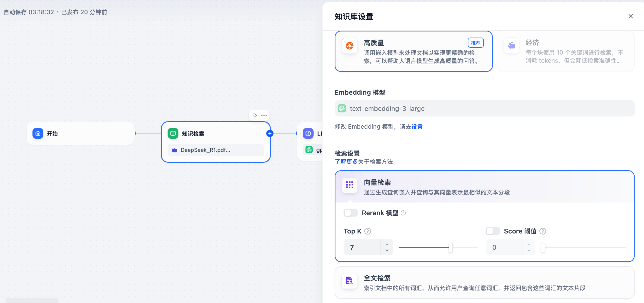This screenshot has width=644, height=303.
Task: Click the Rerank model help icon
Action: [403, 213]
